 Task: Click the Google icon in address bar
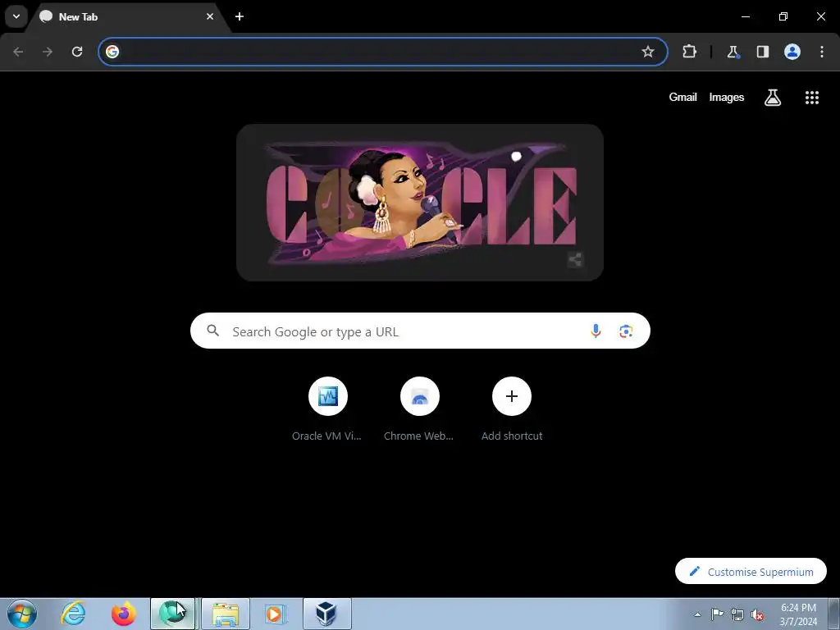(112, 52)
